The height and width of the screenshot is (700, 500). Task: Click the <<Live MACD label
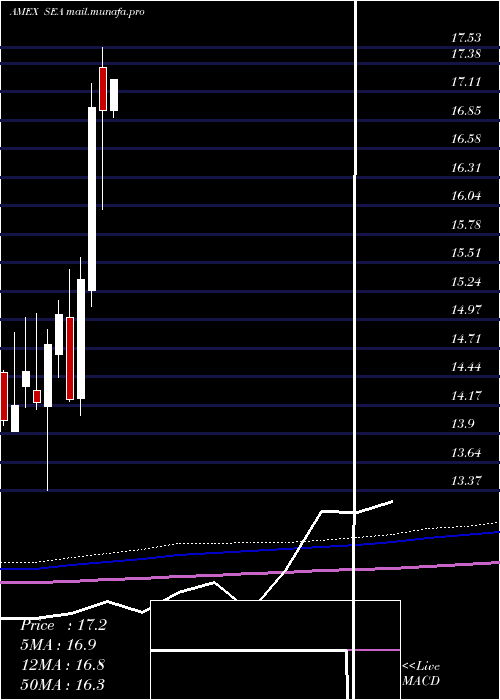(x=421, y=673)
